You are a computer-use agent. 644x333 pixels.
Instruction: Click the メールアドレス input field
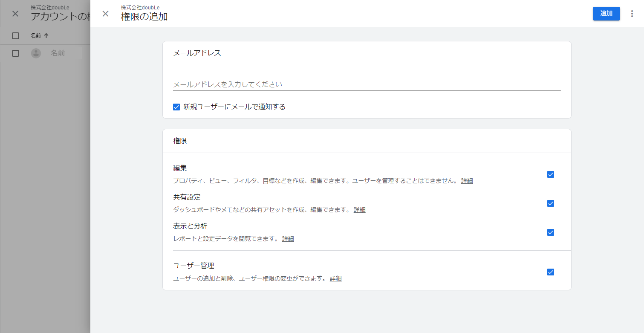tap(367, 84)
